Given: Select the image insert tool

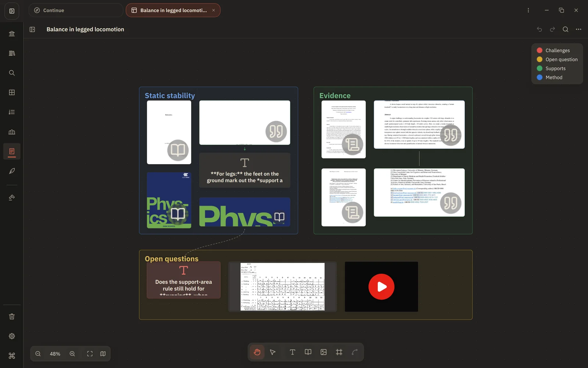Looking at the screenshot, I should [x=324, y=352].
